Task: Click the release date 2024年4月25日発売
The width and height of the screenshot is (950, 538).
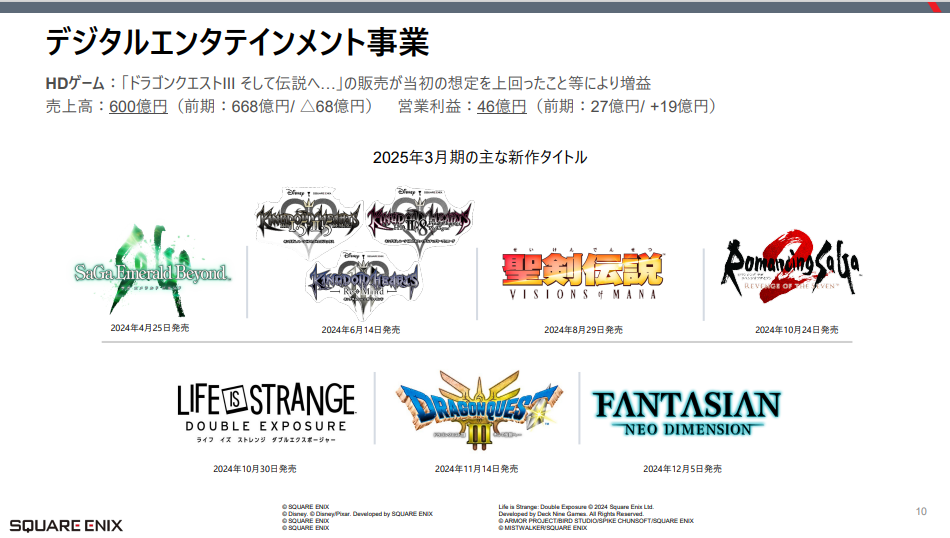Action: (150, 328)
